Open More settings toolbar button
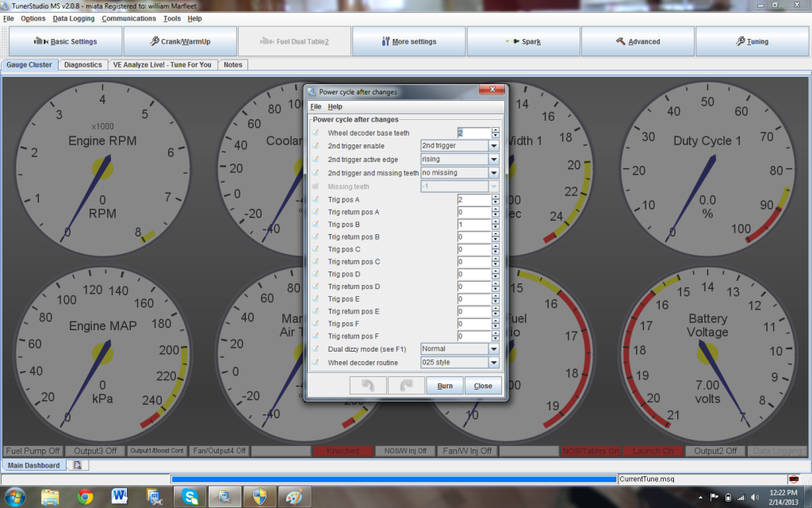 pyautogui.click(x=409, y=41)
